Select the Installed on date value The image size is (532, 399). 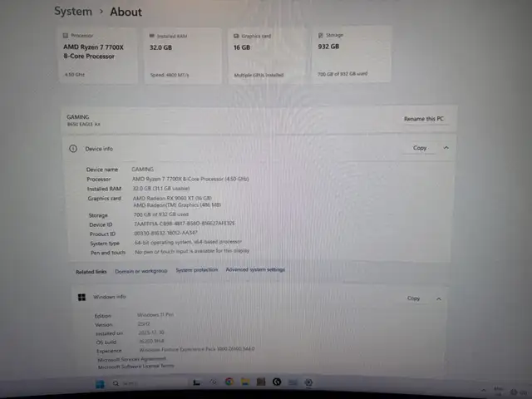(x=151, y=332)
